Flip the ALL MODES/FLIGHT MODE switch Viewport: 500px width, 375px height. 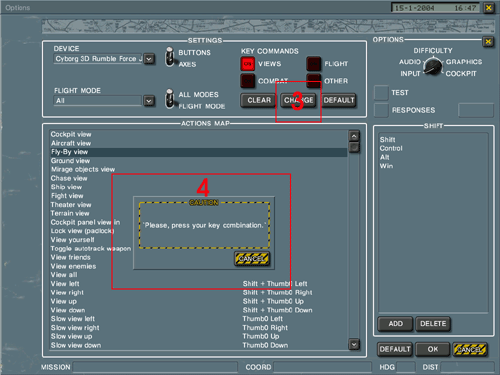[x=170, y=99]
